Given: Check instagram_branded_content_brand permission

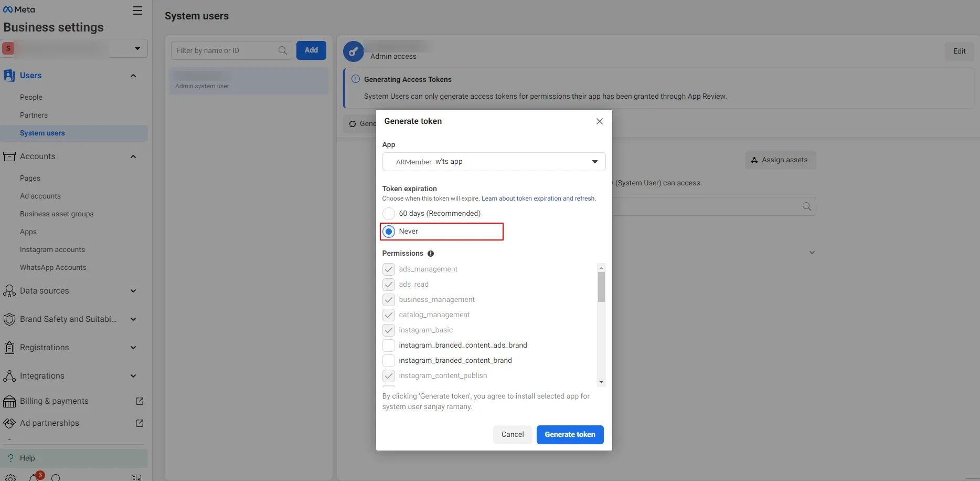Looking at the screenshot, I should [389, 361].
